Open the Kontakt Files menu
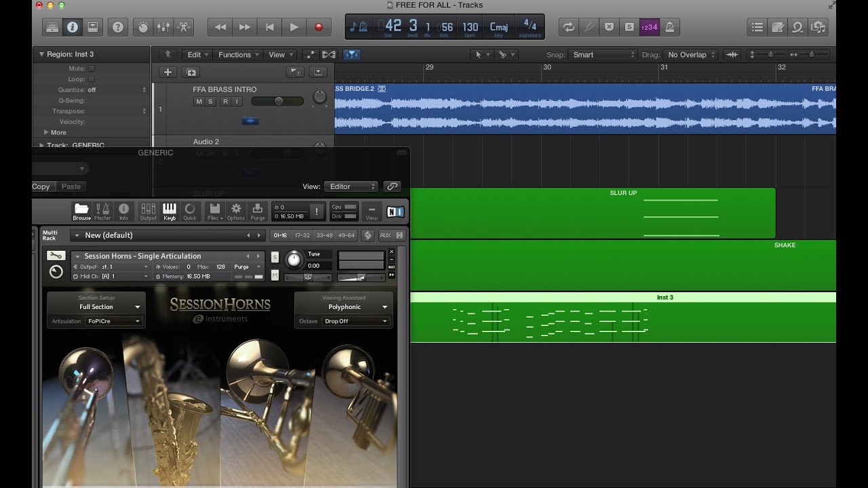Viewport: 868px width, 488px height. tap(215, 211)
